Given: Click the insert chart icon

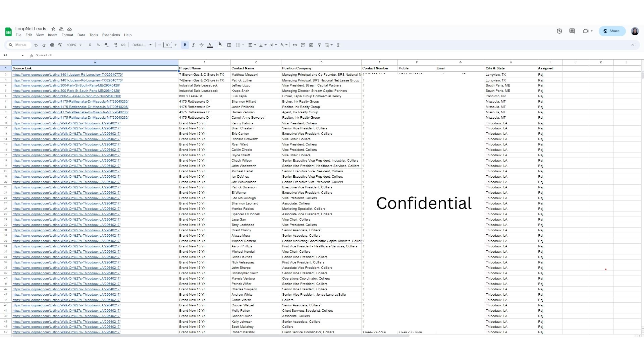Looking at the screenshot, I should click(311, 45).
